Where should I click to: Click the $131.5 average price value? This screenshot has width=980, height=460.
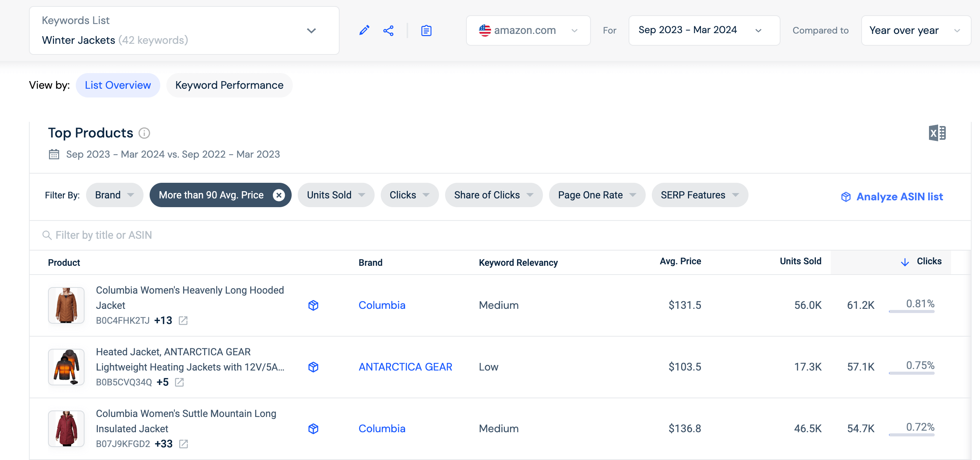pos(685,305)
